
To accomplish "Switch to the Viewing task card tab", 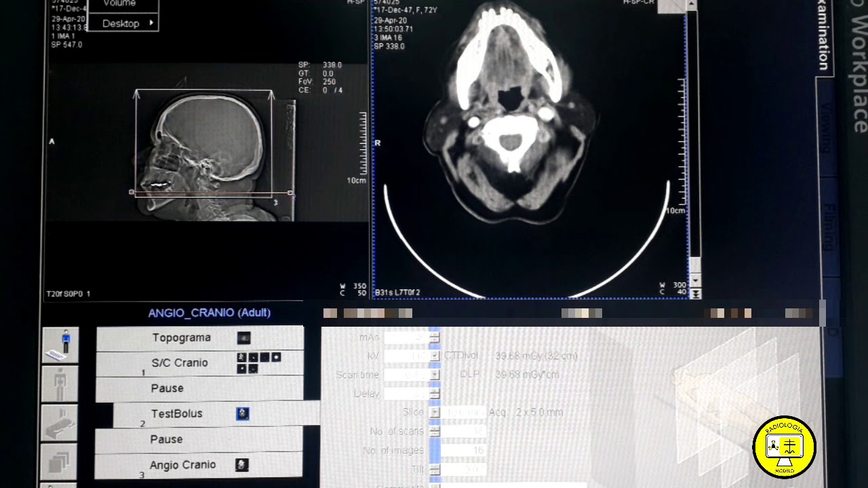I will point(826,127).
